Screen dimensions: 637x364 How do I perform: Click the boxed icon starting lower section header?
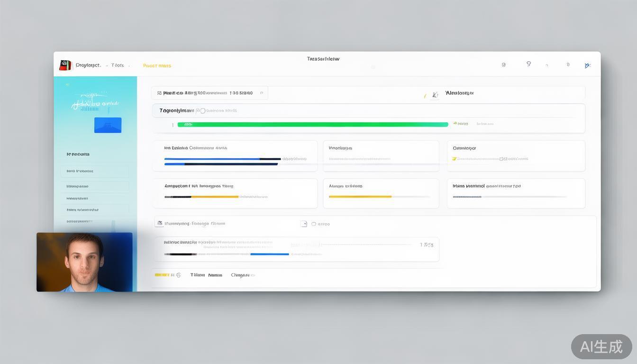[160, 223]
